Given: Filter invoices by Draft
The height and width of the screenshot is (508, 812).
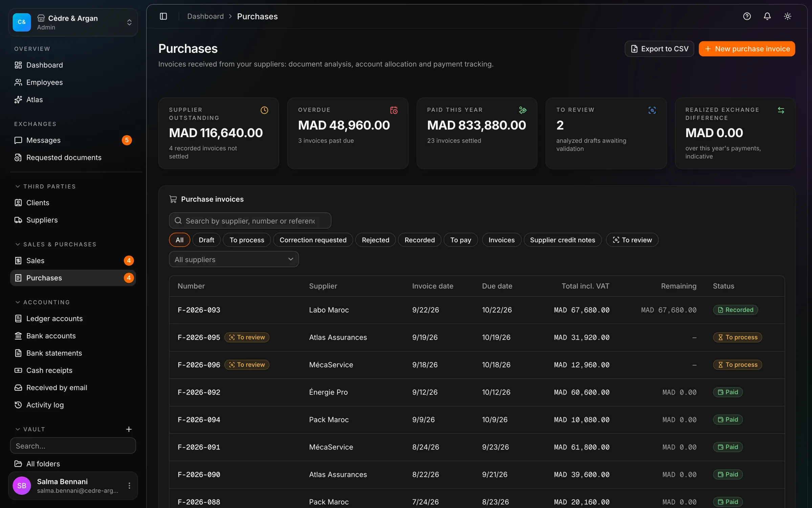Looking at the screenshot, I should tap(206, 240).
